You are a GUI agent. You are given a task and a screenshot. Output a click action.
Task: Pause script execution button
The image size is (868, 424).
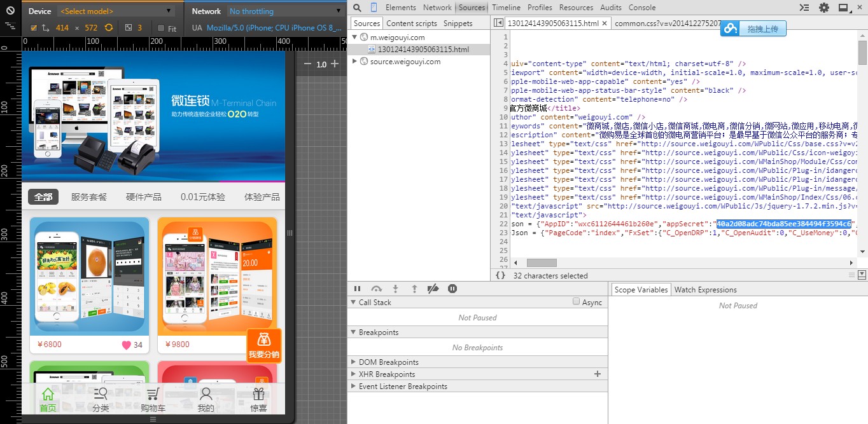tap(357, 289)
